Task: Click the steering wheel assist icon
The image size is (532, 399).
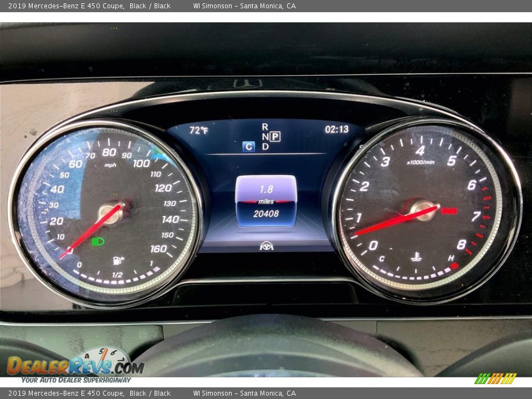Action: tap(267, 246)
